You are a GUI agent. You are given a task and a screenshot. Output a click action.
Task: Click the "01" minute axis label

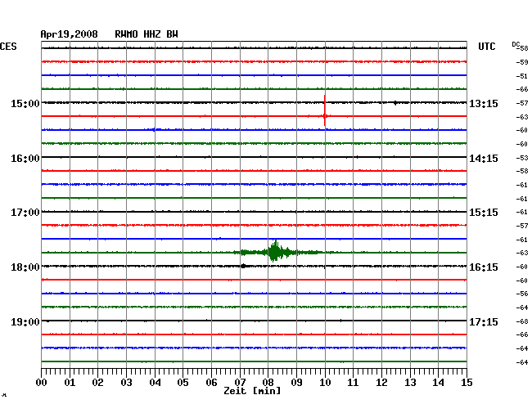(70, 383)
